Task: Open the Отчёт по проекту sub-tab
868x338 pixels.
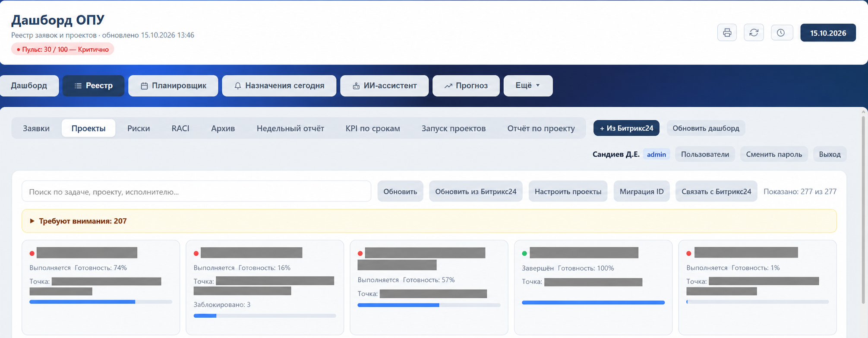Action: (541, 128)
